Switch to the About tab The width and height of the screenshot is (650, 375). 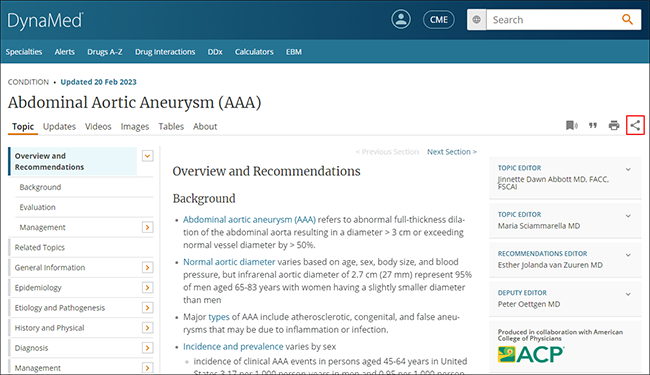click(x=205, y=126)
